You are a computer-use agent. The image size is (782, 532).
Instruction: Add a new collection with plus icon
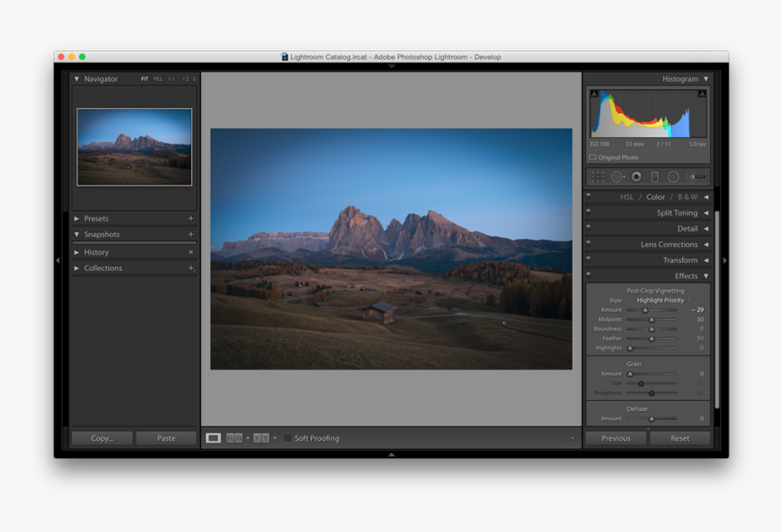click(x=191, y=268)
